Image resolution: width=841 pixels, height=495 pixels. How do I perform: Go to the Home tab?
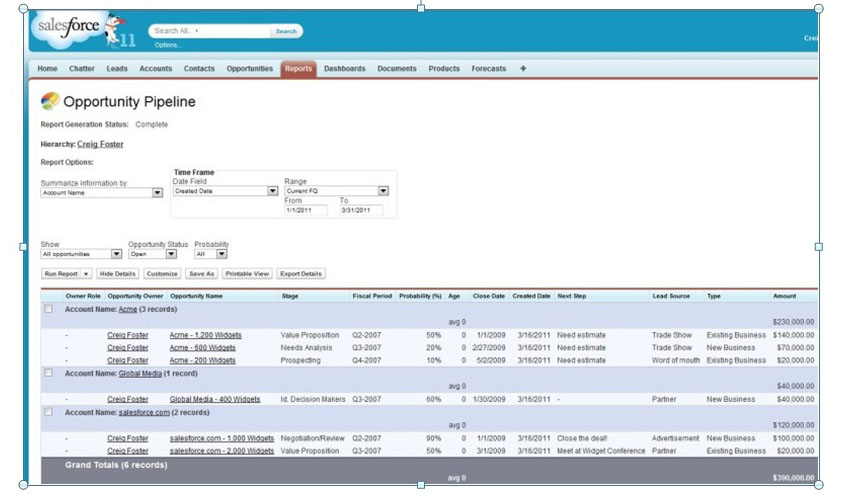(x=47, y=69)
